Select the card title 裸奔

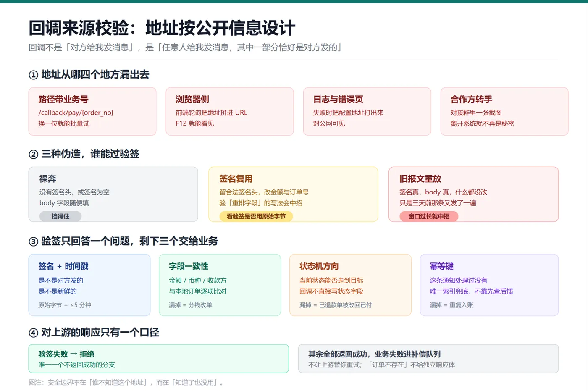click(48, 179)
